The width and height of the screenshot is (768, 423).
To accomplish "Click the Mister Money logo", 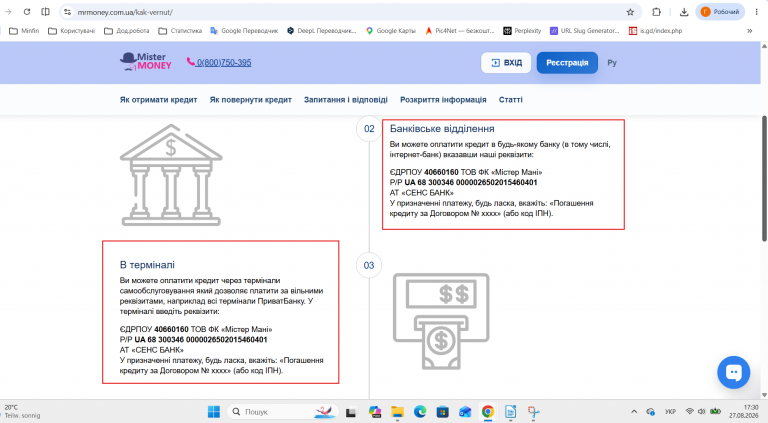I will 146,62.
